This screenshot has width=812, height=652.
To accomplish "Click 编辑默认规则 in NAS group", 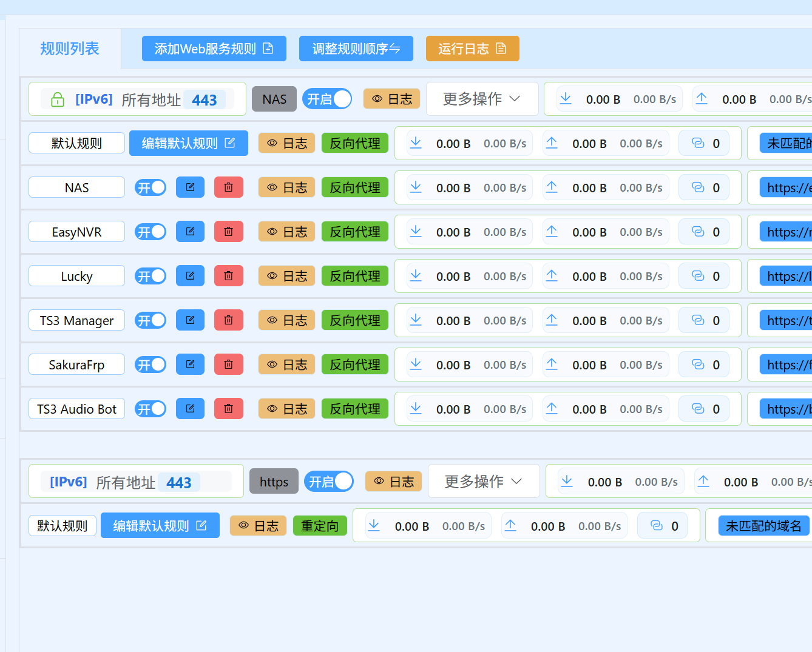I will click(x=189, y=143).
